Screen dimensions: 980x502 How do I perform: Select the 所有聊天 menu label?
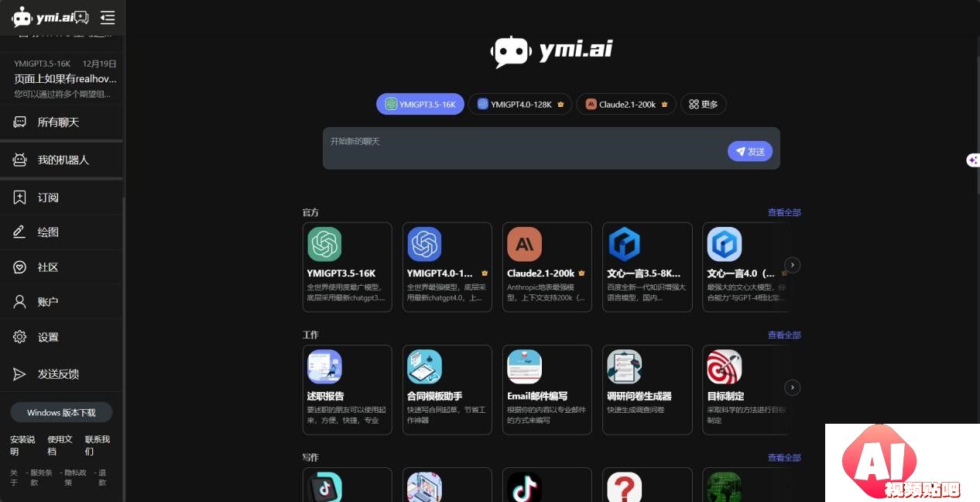click(58, 122)
